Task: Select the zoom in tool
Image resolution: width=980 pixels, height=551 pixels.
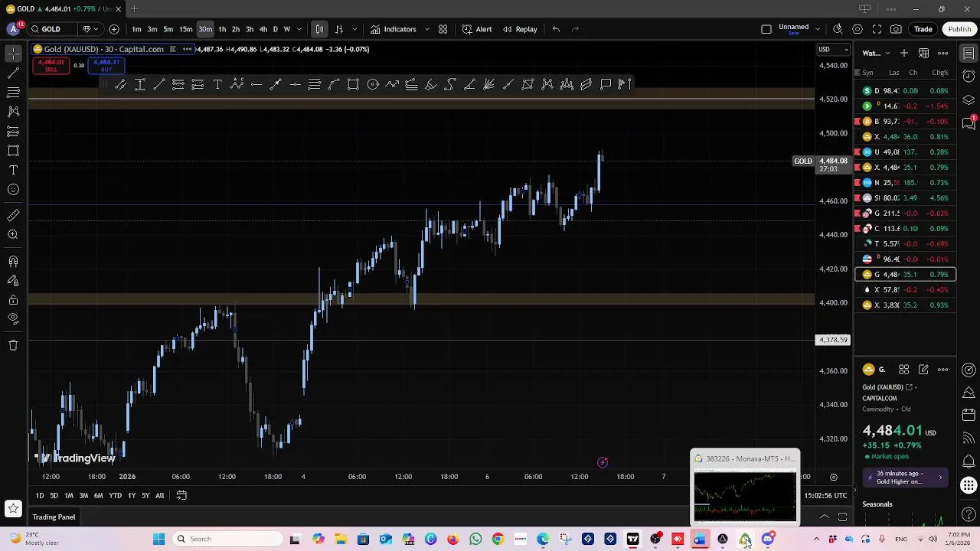Action: (x=13, y=235)
